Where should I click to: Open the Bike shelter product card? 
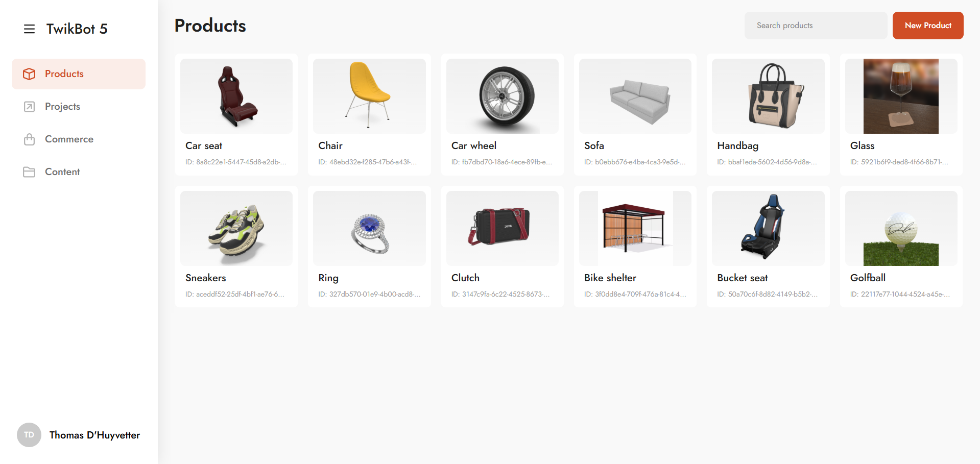click(635, 247)
